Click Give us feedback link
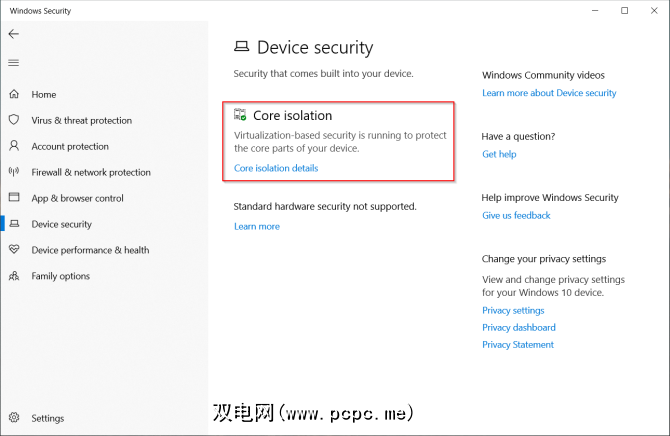This screenshot has height=436, width=670. [x=516, y=215]
